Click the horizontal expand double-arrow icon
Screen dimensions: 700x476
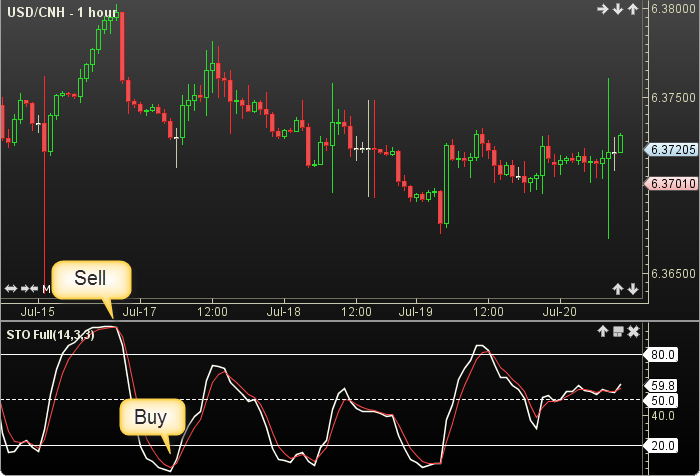(x=11, y=289)
